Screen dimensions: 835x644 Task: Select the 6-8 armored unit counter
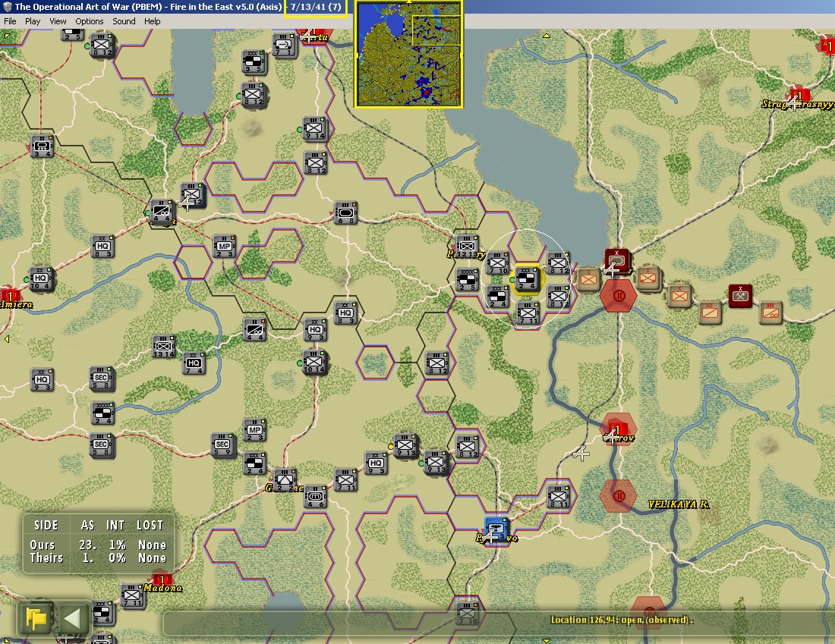pos(345,213)
